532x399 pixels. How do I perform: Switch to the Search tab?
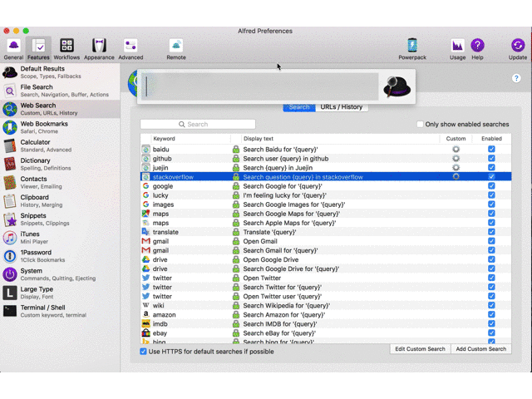(299, 107)
